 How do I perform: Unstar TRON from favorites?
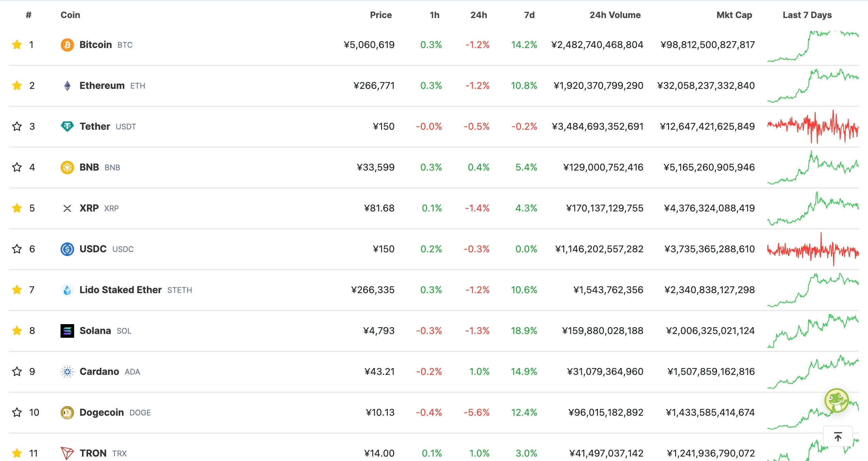(x=17, y=453)
